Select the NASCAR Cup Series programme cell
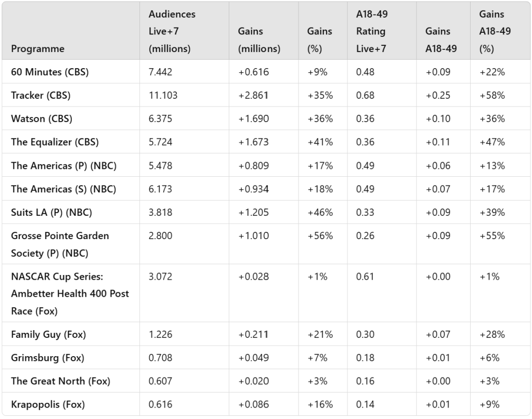532x419 pixels. click(70, 293)
